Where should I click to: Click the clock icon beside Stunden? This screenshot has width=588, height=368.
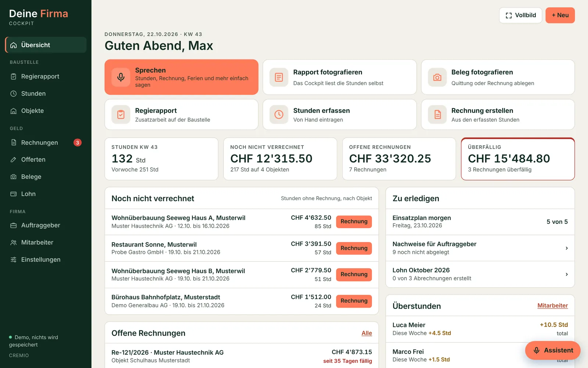[x=14, y=94]
